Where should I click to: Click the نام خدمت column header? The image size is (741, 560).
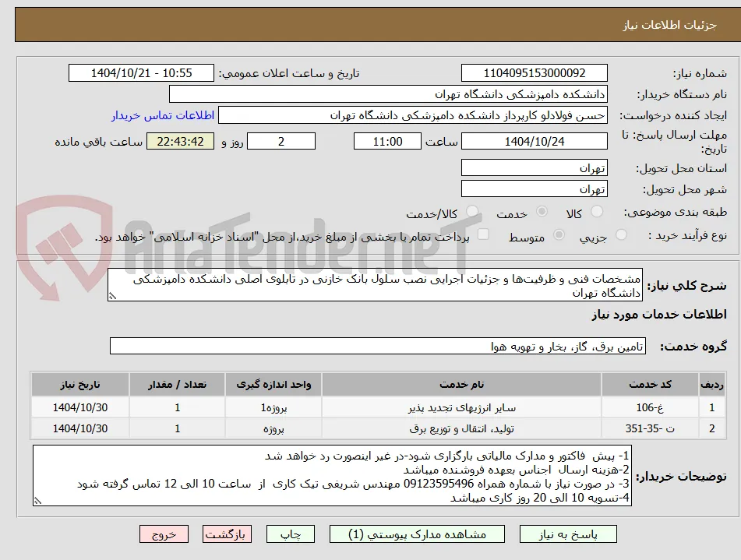(x=462, y=385)
